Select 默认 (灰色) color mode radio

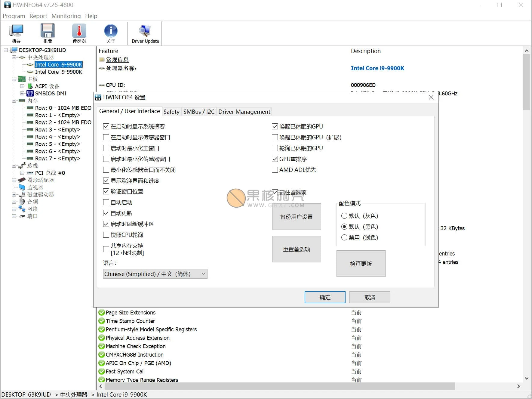click(344, 216)
